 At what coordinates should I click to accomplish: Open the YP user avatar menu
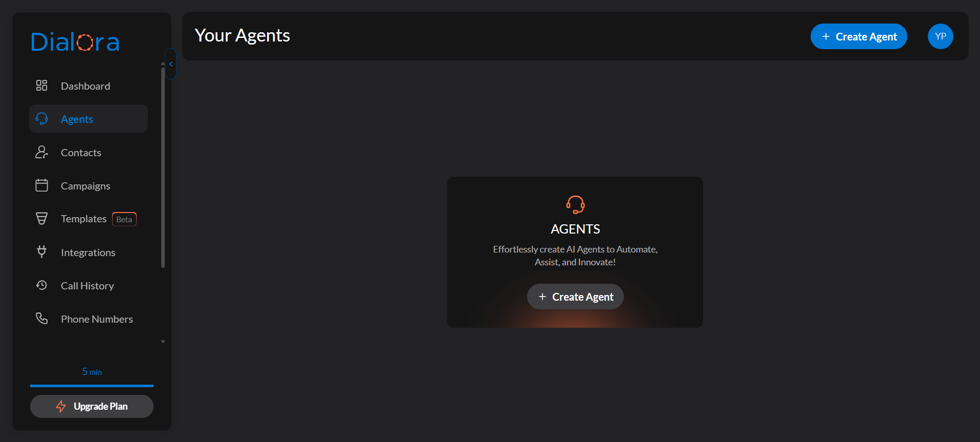940,36
